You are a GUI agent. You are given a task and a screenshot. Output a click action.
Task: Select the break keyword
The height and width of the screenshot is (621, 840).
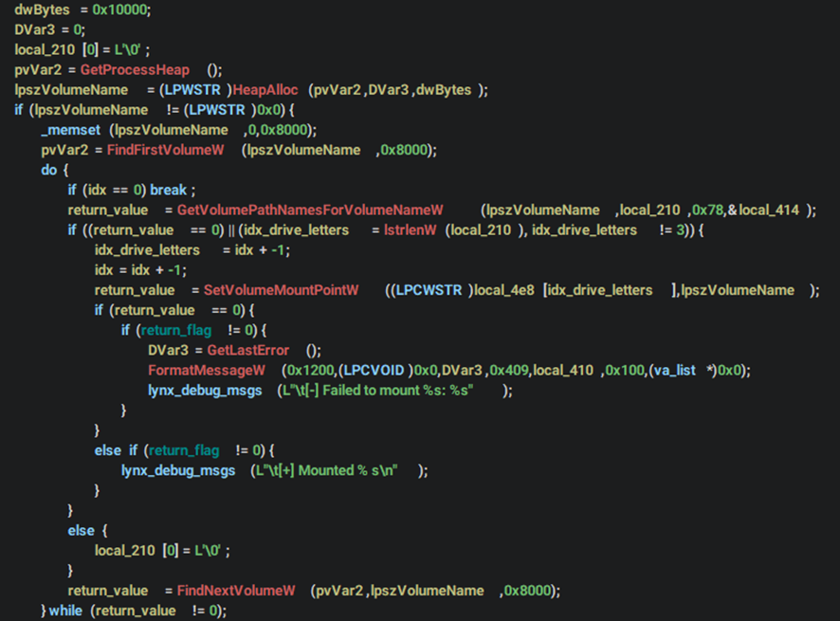168,190
